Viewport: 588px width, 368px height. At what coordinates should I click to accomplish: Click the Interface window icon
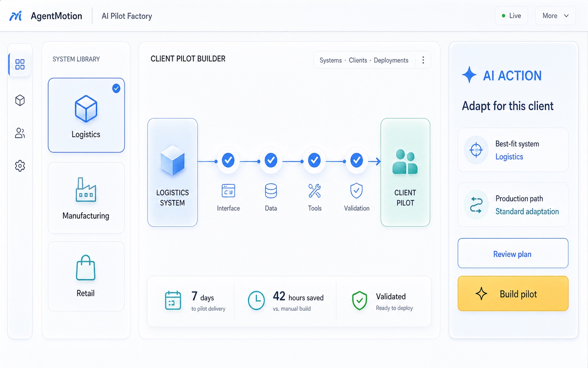pyautogui.click(x=228, y=191)
